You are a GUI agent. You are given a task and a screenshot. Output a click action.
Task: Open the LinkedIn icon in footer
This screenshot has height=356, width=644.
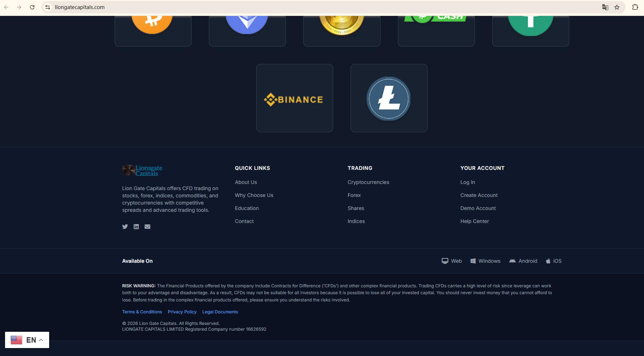(136, 227)
